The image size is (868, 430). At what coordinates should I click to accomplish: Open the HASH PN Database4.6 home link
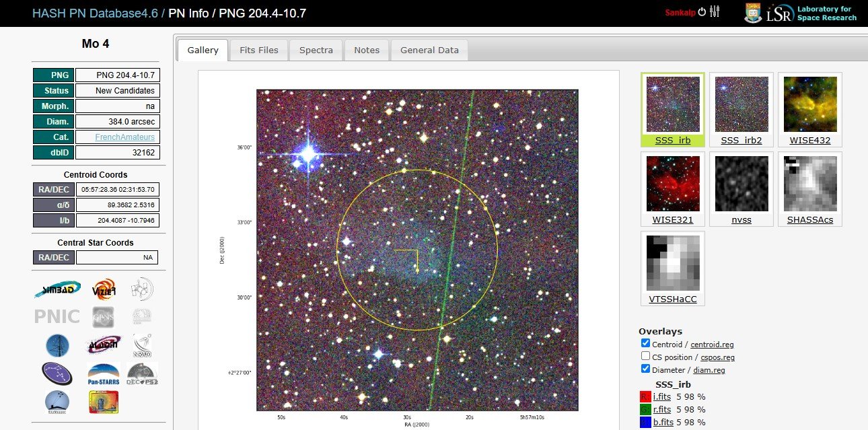click(95, 13)
